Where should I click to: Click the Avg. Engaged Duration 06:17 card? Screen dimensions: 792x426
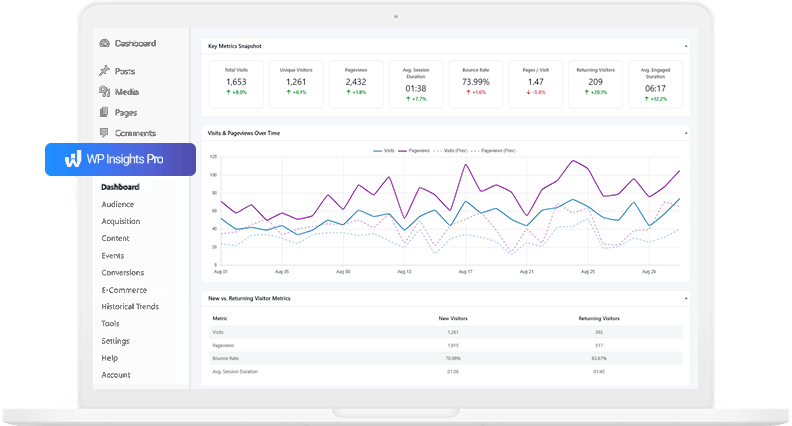[655, 84]
